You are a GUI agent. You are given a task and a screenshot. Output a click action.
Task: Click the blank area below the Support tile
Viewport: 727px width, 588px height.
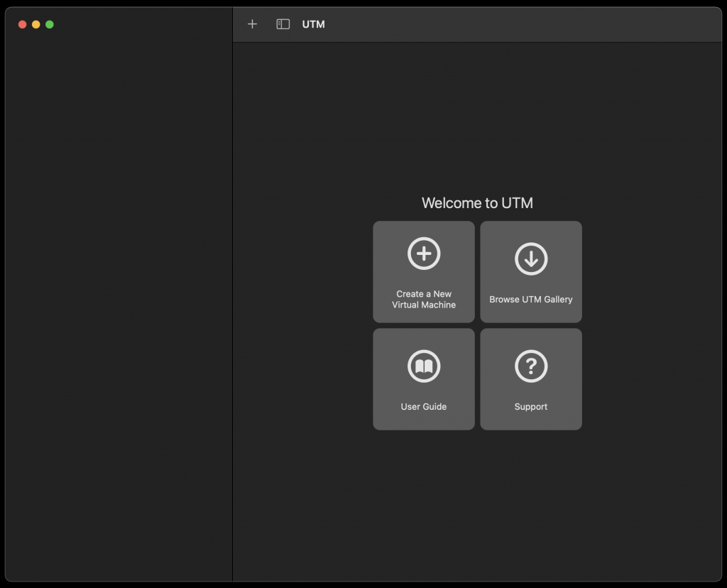pyautogui.click(x=531, y=497)
